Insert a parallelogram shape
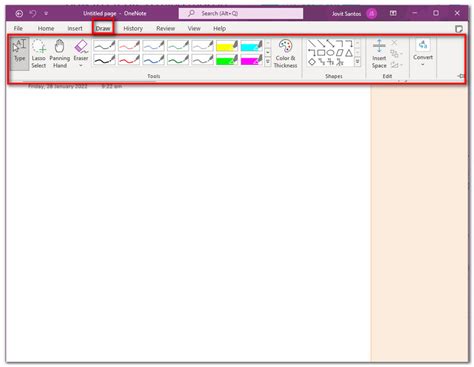This screenshot has width=474, height=367. coord(340,53)
